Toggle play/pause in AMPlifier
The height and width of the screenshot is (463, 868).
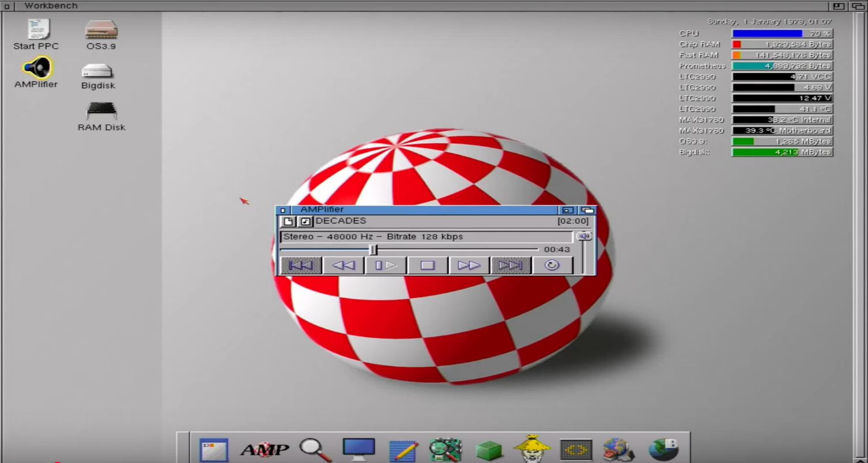coord(385,265)
